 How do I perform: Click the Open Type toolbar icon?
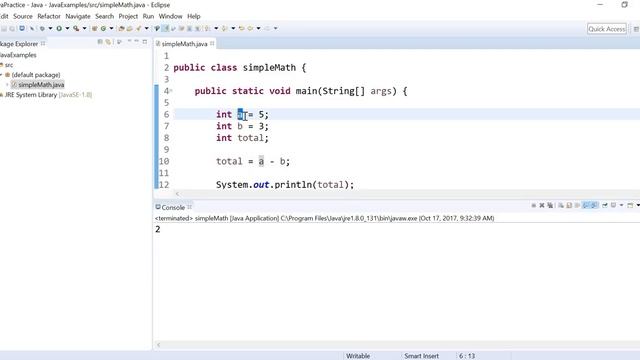click(121, 29)
